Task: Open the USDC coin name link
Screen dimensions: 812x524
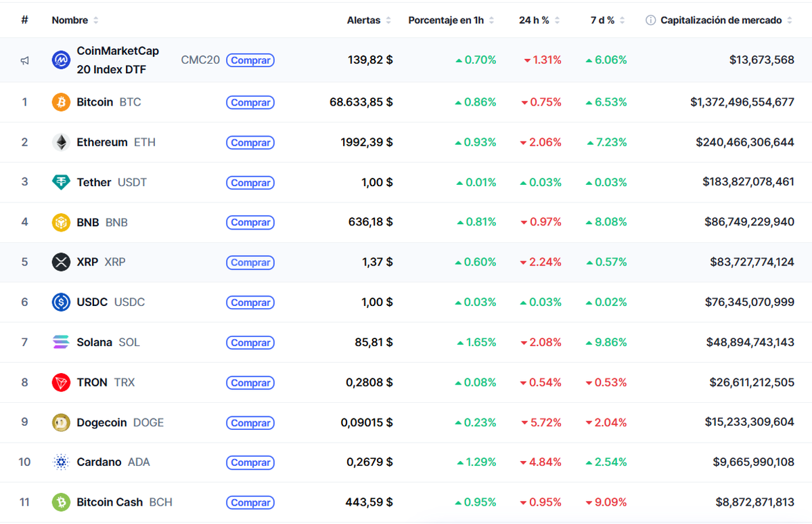Action: tap(92, 302)
